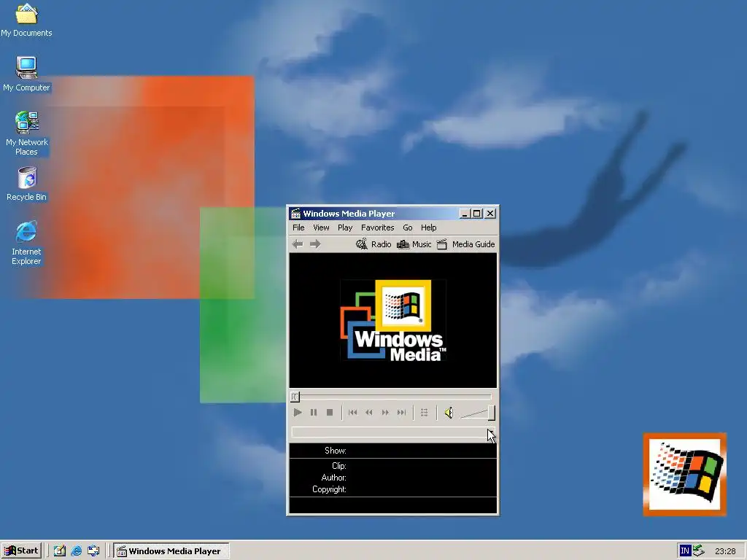The width and height of the screenshot is (747, 560).
Task: Click the network tray icon
Action: pos(699,551)
